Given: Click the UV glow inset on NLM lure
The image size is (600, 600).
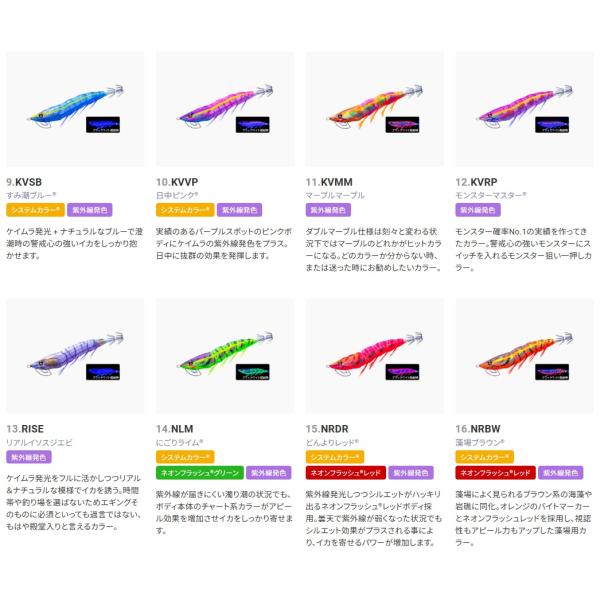Looking at the screenshot, I should [x=253, y=372].
